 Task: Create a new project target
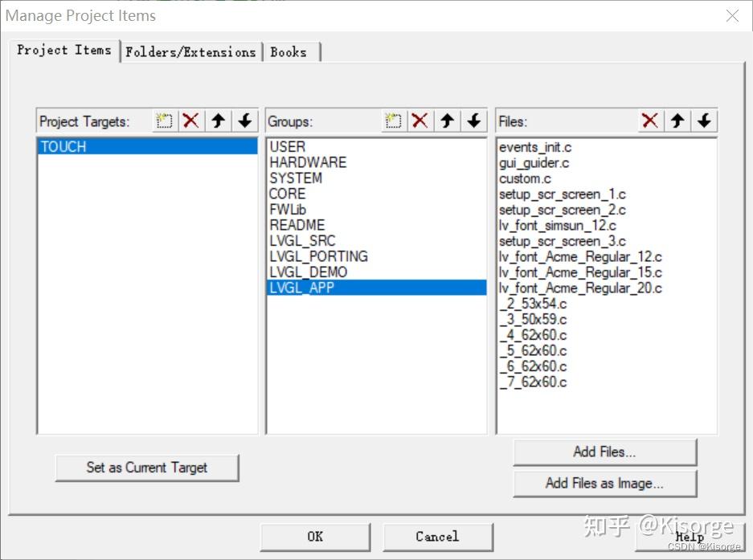[164, 120]
